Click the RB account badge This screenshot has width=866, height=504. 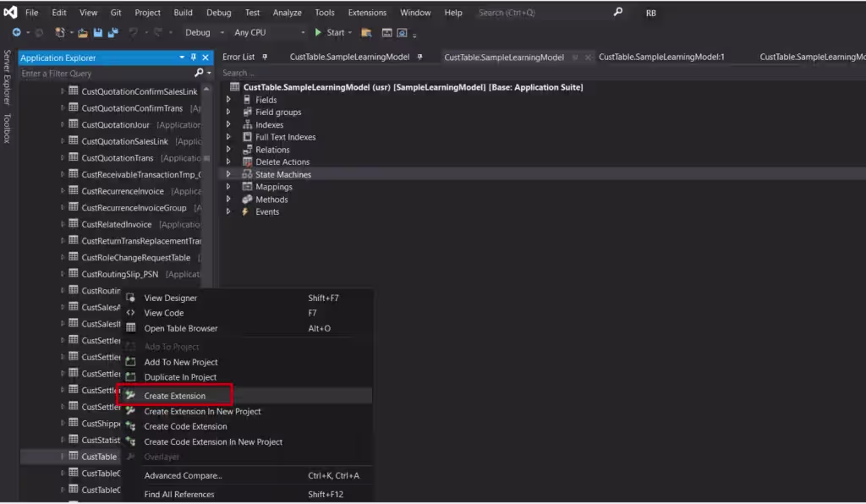pos(651,13)
